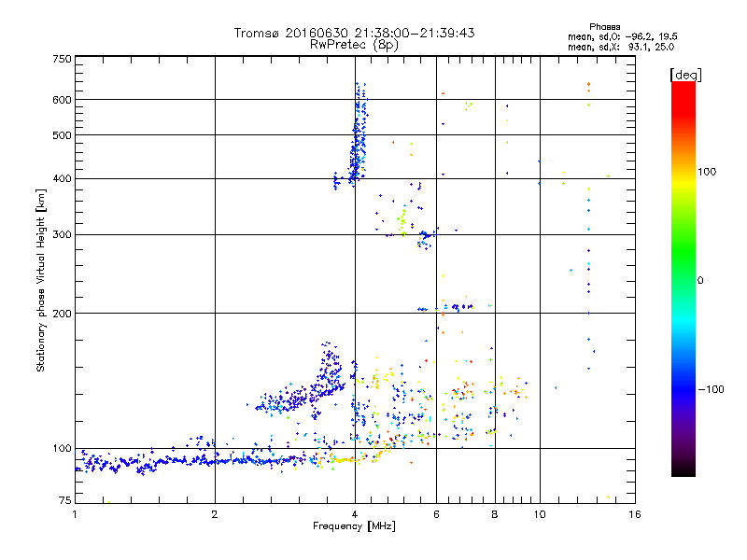The width and height of the screenshot is (747, 560).
Task: Pick the black end of the phase colorbar
Action: click(x=684, y=469)
